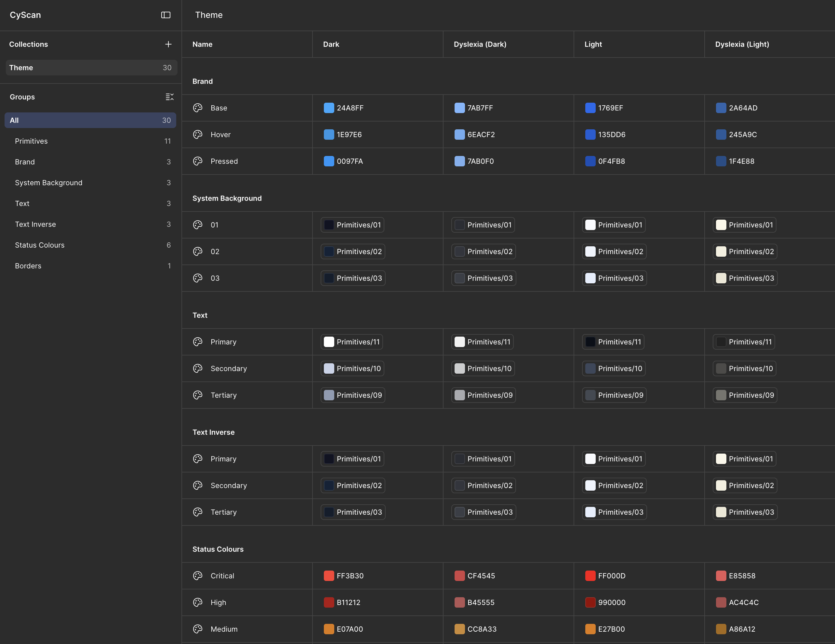Click the CyScan file title
Viewport: 835px width, 644px height.
point(25,15)
